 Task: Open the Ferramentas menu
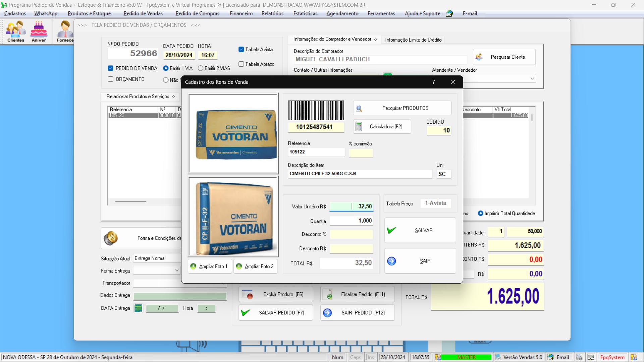381,13
